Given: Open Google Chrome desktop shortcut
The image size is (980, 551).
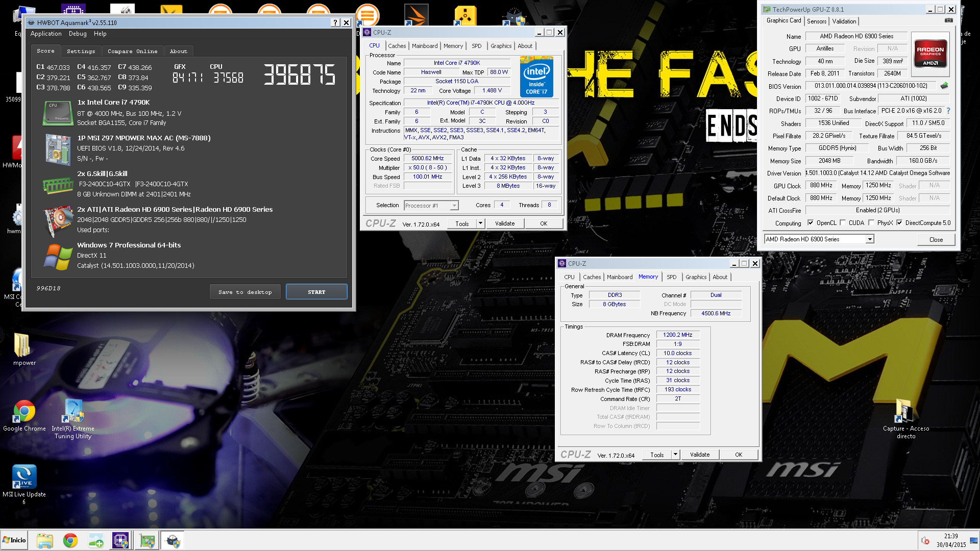Looking at the screenshot, I should 24,416.
